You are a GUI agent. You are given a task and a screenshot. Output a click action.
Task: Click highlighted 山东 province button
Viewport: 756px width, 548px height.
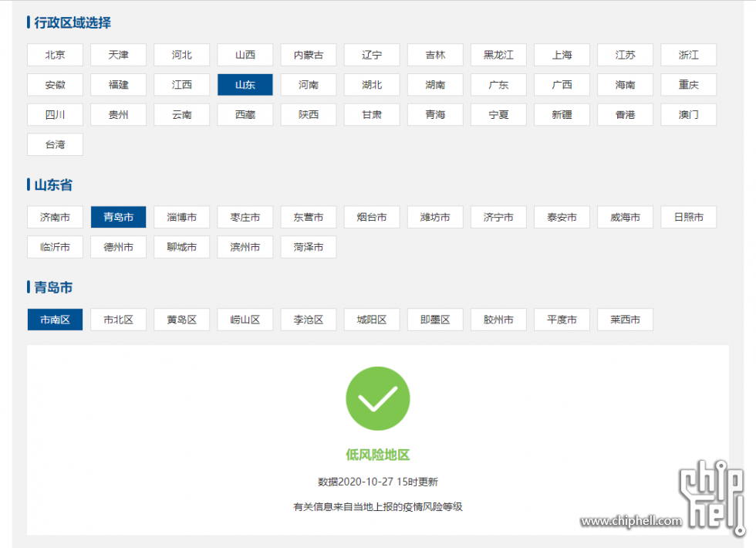pos(245,85)
